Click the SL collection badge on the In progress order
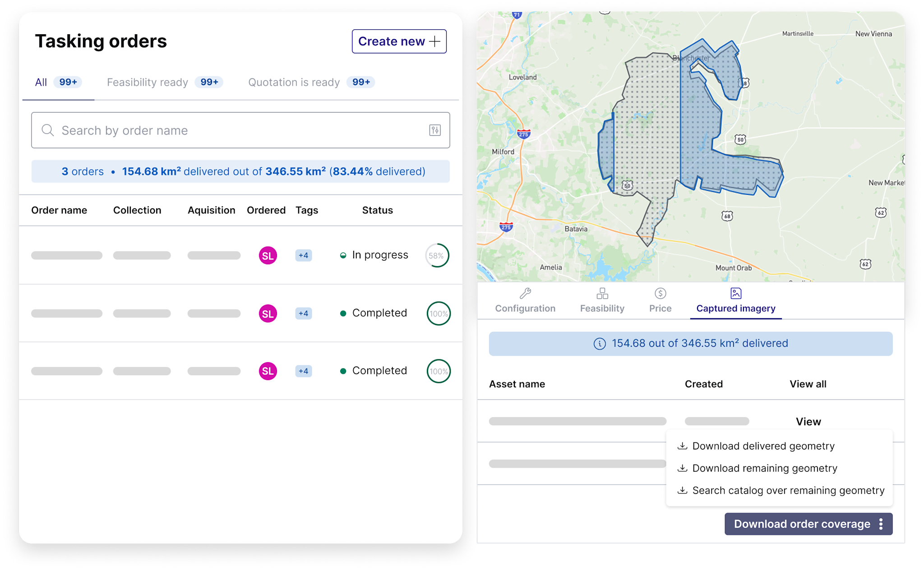Screen dimensions: 924x570 [268, 255]
